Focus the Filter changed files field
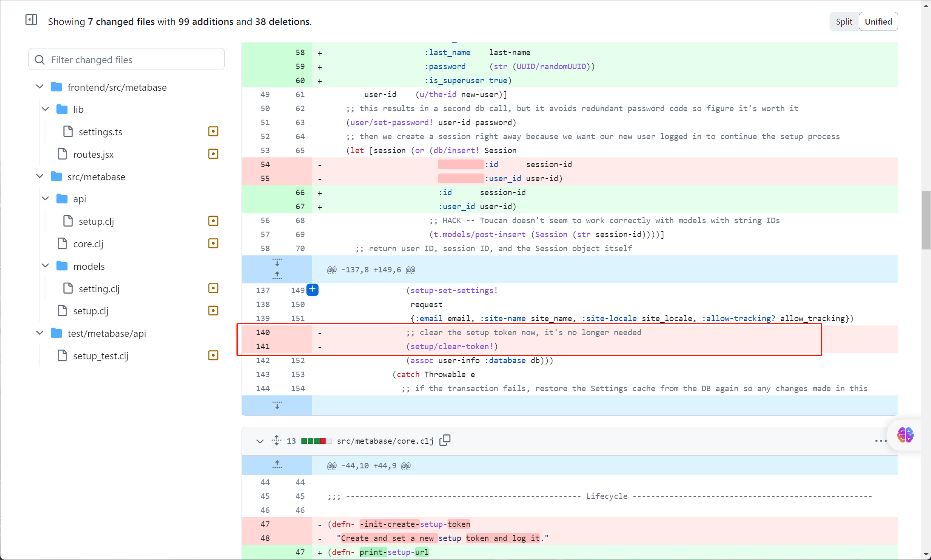 tap(127, 59)
